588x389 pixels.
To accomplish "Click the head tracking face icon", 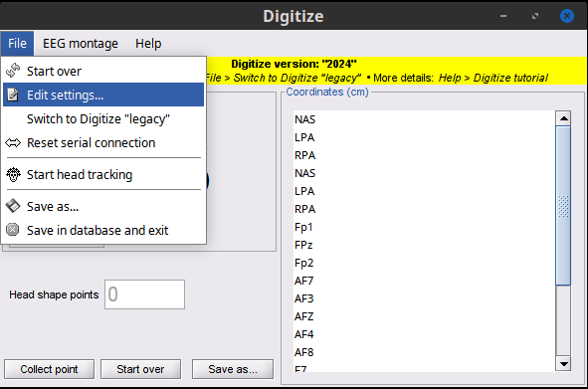I will pyautogui.click(x=13, y=174).
